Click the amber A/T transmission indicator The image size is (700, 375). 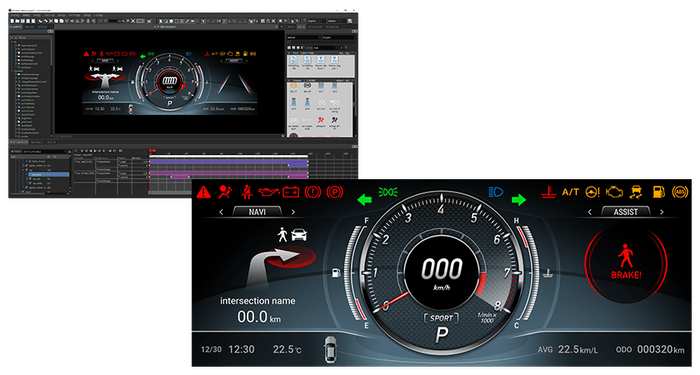[570, 192]
